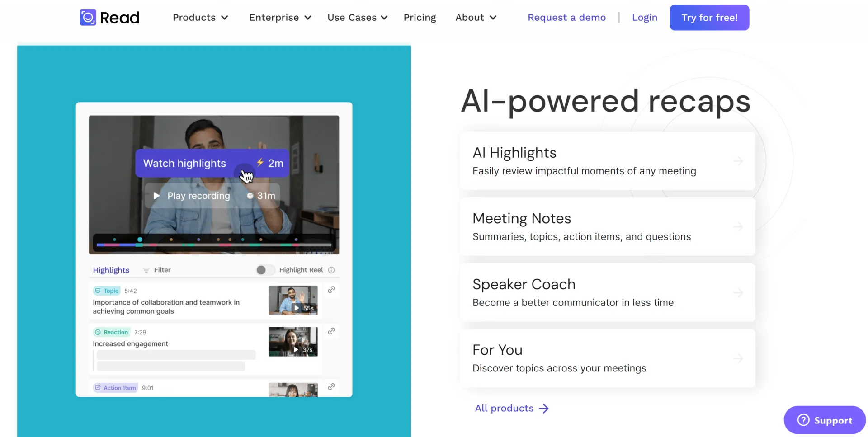868x437 pixels.
Task: Click the 'AI-powered recaps' heading
Action: point(606,101)
